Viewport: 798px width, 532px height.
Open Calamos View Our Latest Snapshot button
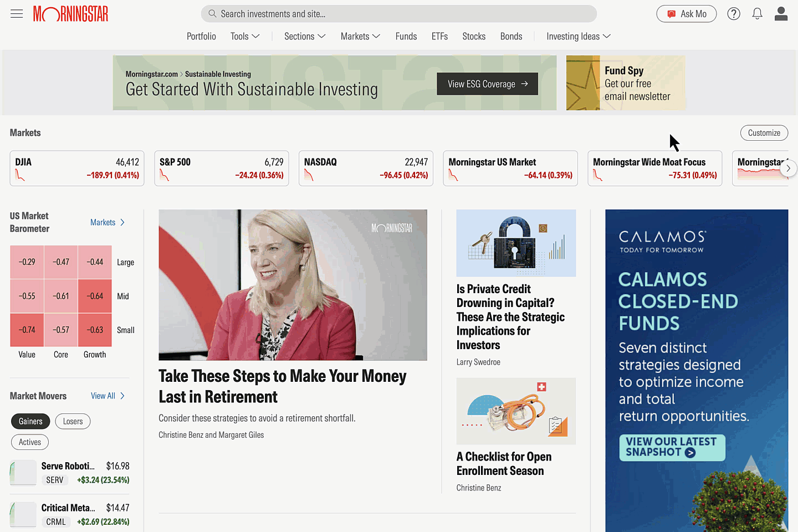pos(672,447)
